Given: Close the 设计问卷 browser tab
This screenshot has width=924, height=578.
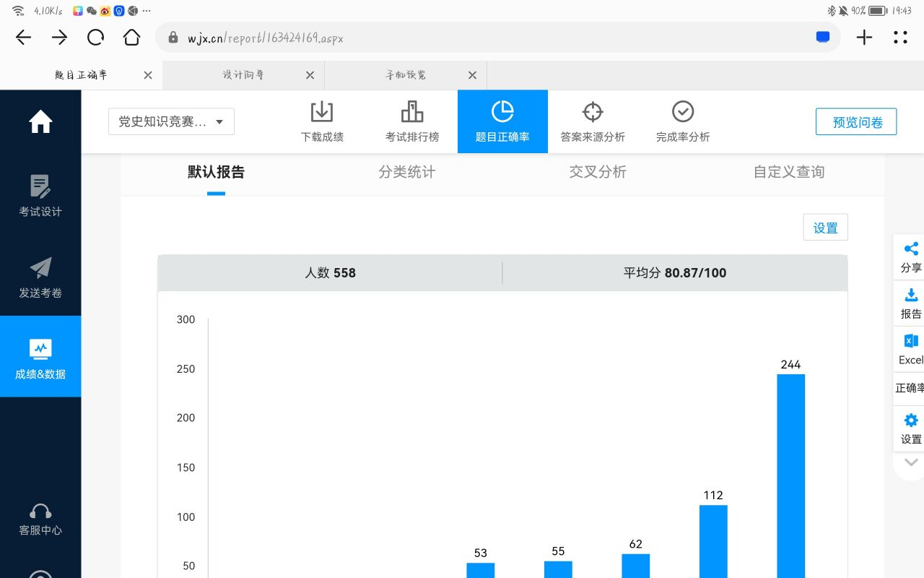Looking at the screenshot, I should tap(310, 75).
